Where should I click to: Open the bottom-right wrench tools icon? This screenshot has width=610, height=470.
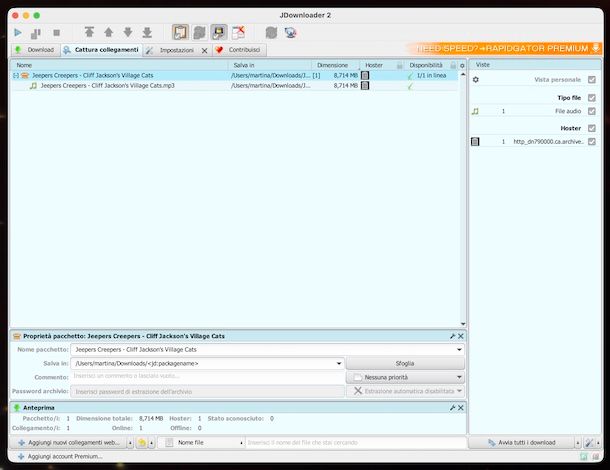(589, 443)
